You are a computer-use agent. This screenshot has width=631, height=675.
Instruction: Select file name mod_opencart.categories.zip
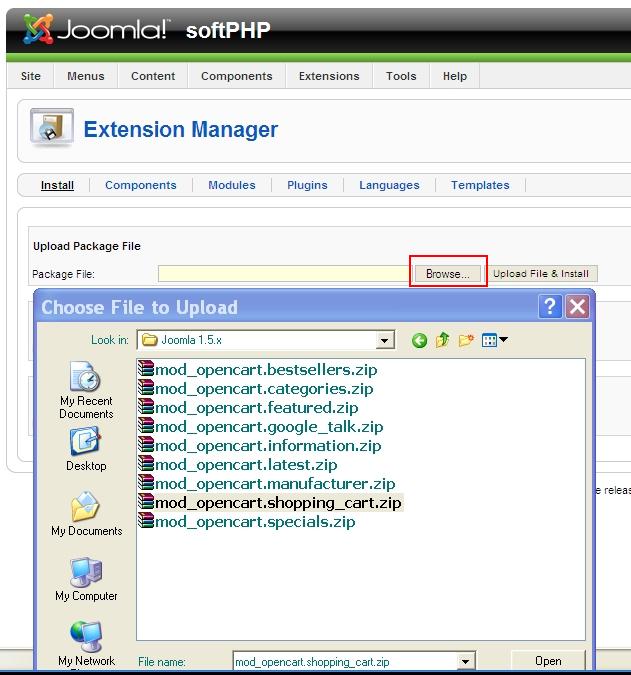coord(264,389)
